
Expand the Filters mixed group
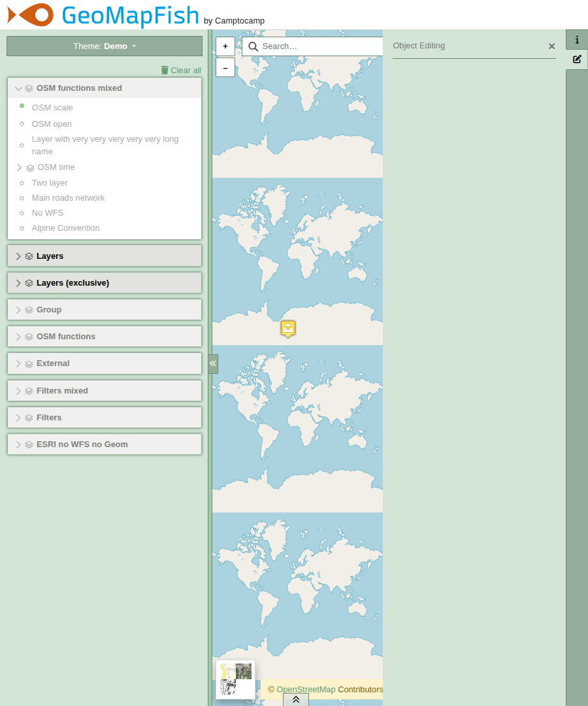tap(18, 391)
